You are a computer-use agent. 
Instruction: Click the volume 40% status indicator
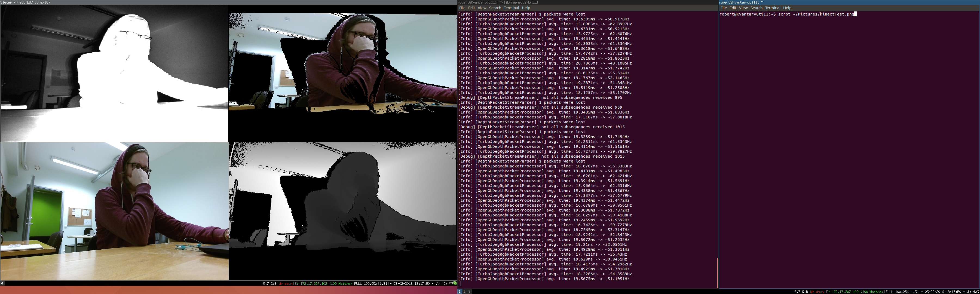coord(441,284)
